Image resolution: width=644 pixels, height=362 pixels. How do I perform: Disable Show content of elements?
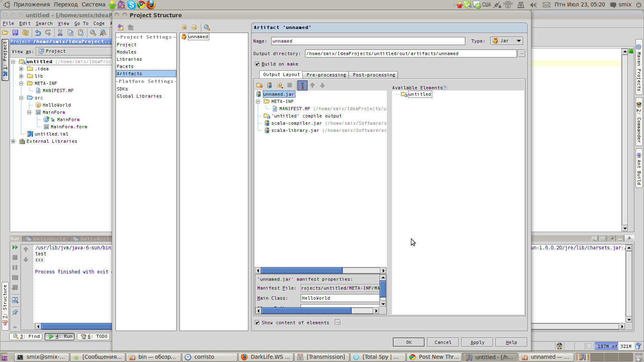[257, 323]
